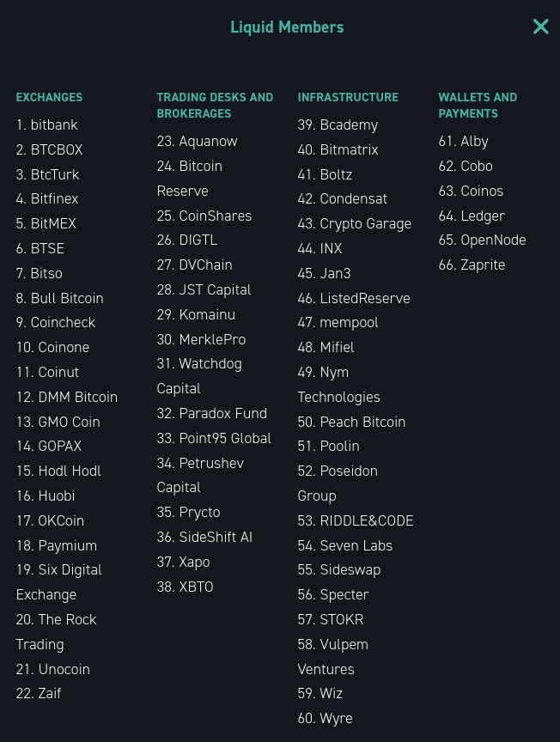560x742 pixels.
Task: Click the XBTO brokerage entry
Action: coord(196,587)
